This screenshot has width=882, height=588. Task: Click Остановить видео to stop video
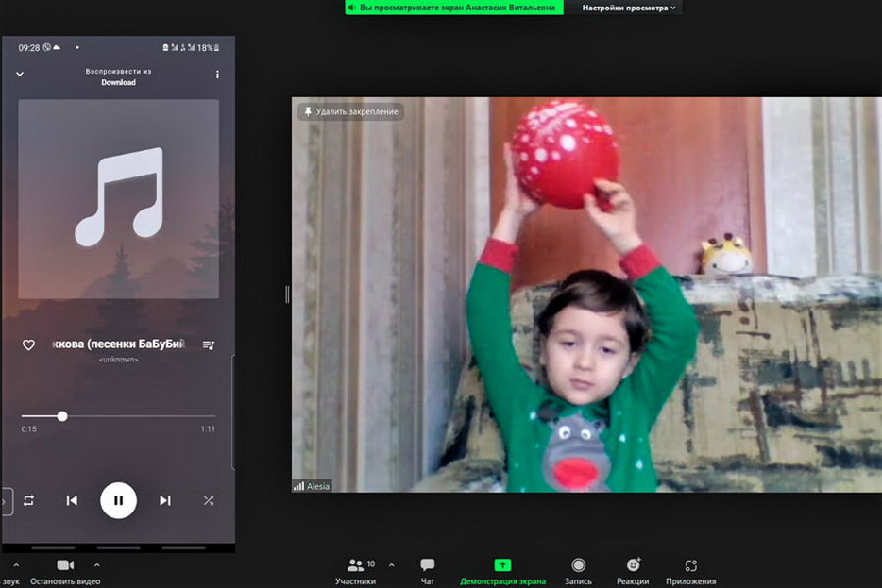[x=65, y=570]
